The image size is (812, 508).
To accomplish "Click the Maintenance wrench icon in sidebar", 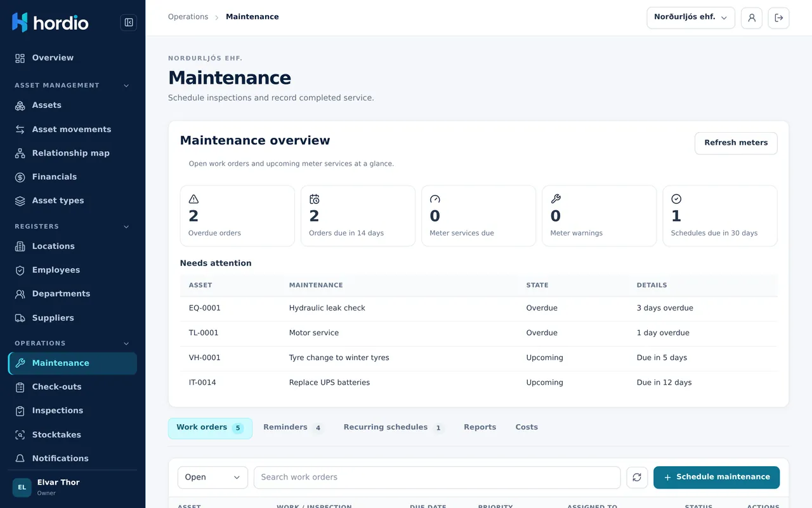I will [20, 363].
